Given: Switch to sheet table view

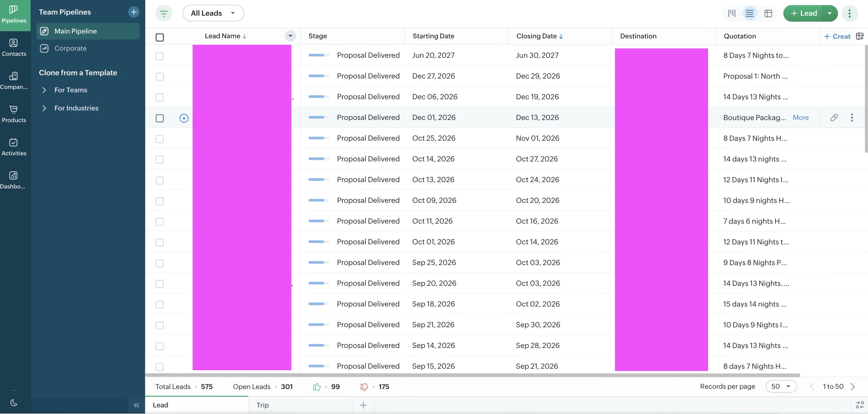Looking at the screenshot, I should (768, 13).
